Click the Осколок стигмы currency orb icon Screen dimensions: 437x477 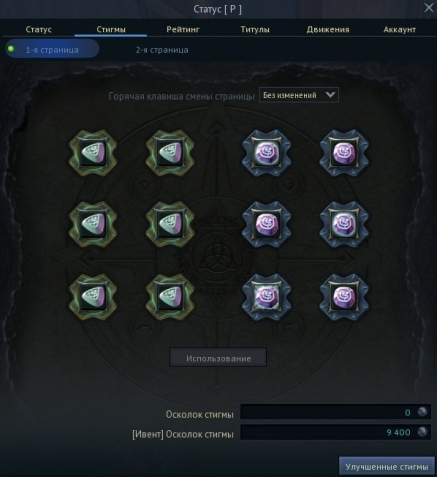point(422,412)
